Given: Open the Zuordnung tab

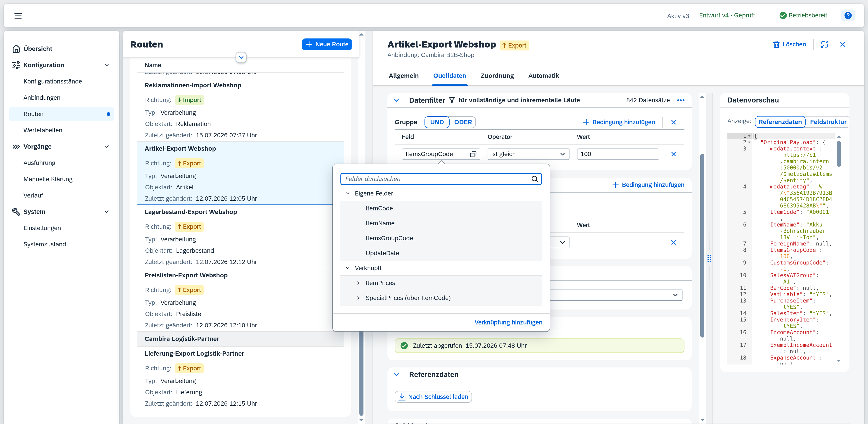Looking at the screenshot, I should coord(497,76).
